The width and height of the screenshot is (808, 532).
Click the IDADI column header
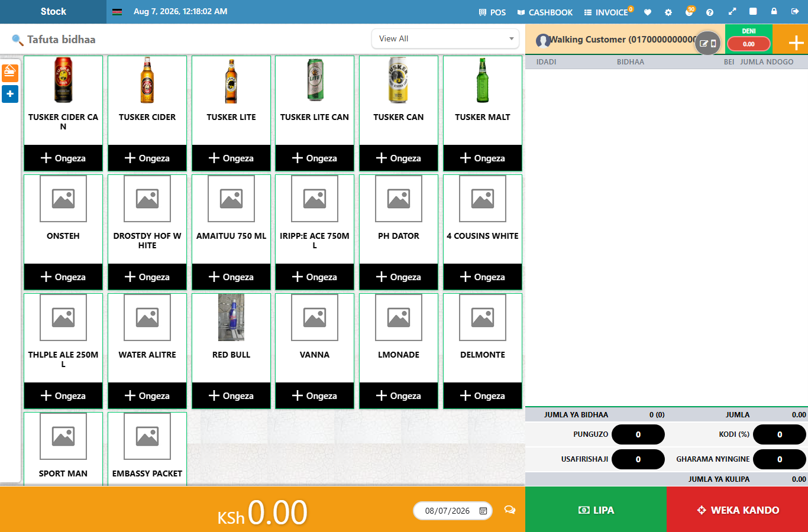pos(546,61)
